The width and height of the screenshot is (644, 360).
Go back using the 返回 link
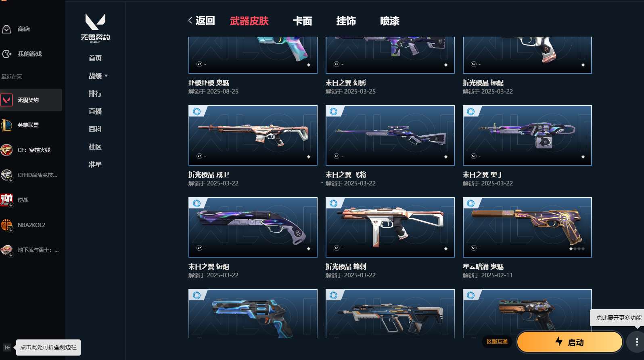tap(201, 21)
